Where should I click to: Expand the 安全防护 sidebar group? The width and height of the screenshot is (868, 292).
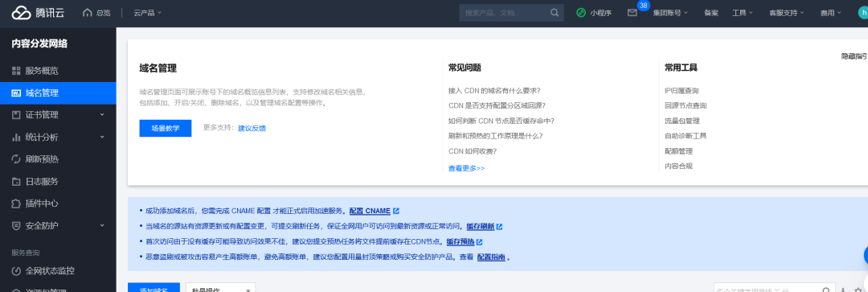pyautogui.click(x=58, y=225)
